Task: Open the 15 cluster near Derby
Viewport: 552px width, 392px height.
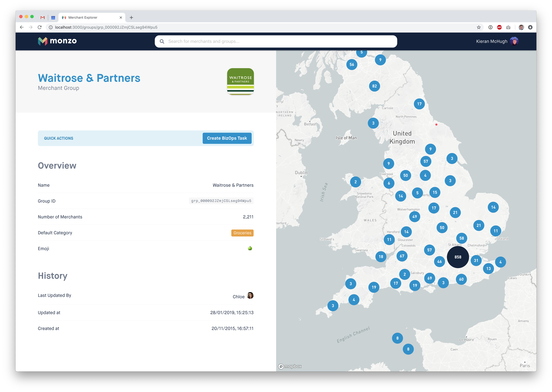Action: (435, 192)
